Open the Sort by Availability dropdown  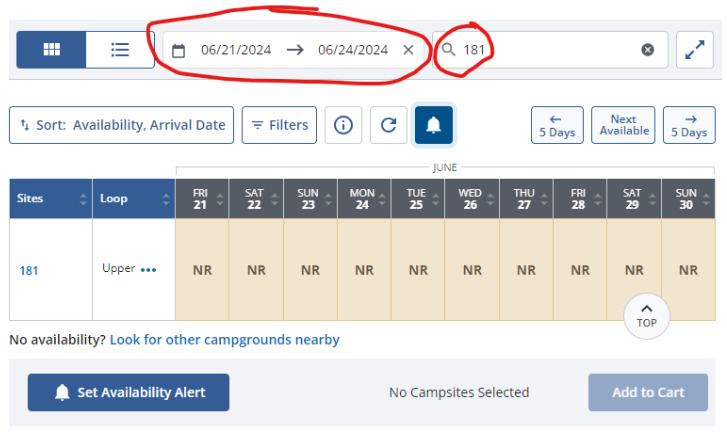121,125
